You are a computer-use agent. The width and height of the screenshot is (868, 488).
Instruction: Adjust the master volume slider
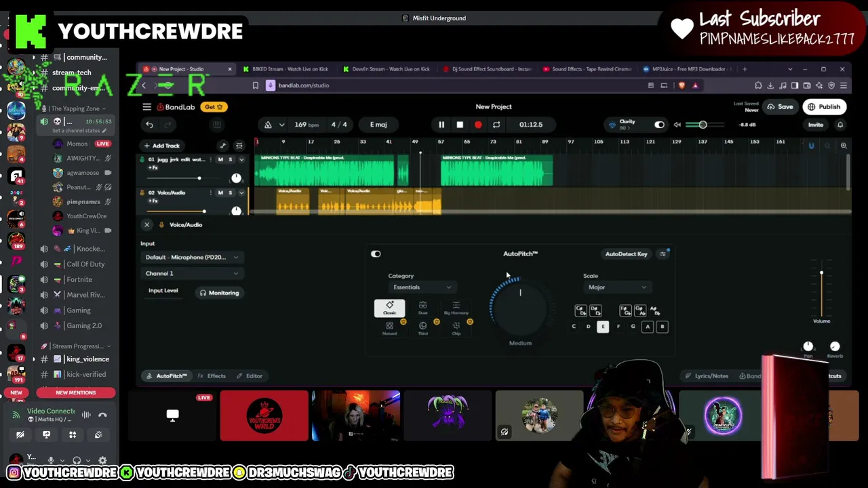[703, 125]
